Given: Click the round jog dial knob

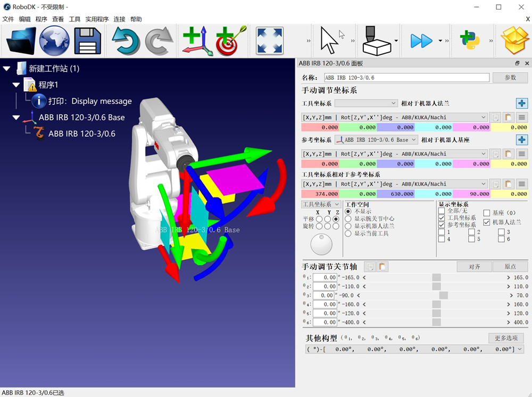Looking at the screenshot, I should pos(321,244).
